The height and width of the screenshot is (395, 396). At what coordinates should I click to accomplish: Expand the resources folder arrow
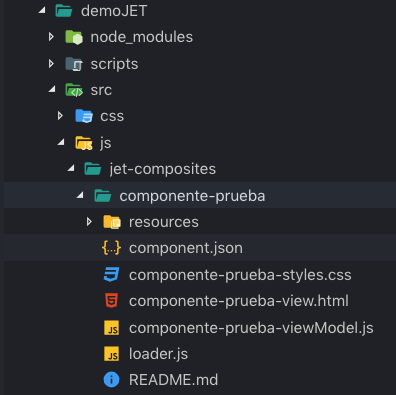point(89,222)
